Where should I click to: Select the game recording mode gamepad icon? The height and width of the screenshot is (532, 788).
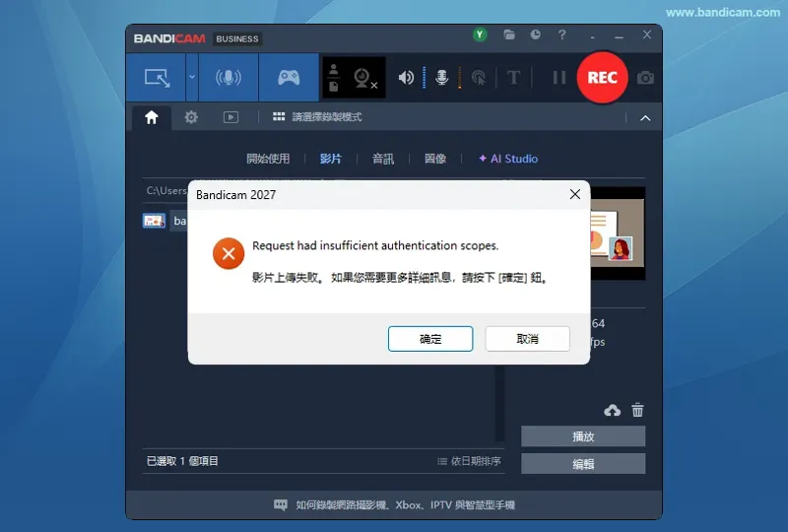(x=289, y=78)
